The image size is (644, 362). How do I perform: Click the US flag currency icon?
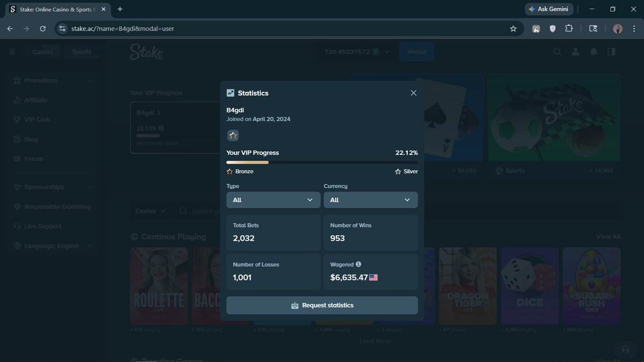tap(374, 277)
